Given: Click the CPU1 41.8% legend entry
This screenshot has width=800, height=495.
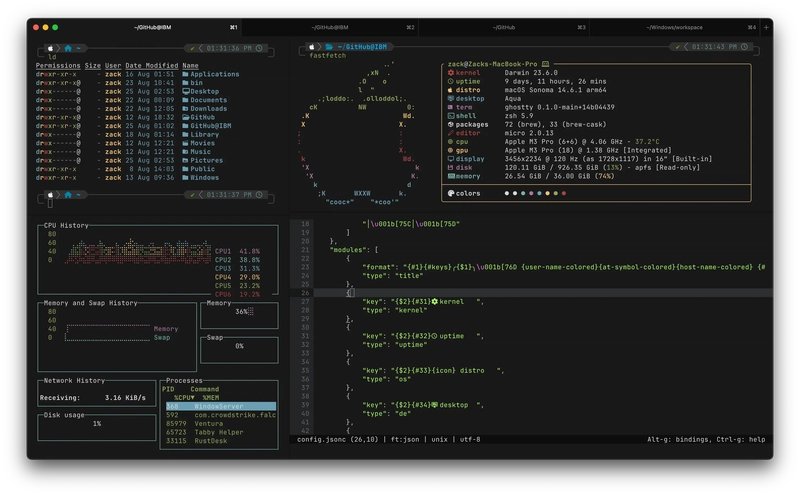Looking at the screenshot, I should pos(237,252).
